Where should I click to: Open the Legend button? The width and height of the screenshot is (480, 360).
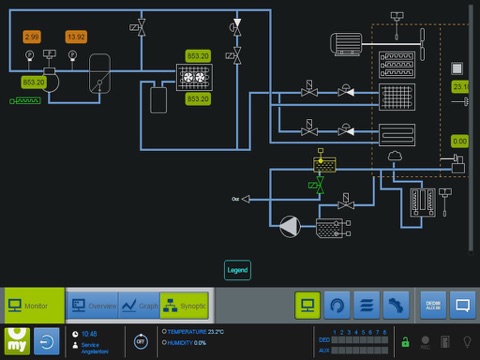237,270
